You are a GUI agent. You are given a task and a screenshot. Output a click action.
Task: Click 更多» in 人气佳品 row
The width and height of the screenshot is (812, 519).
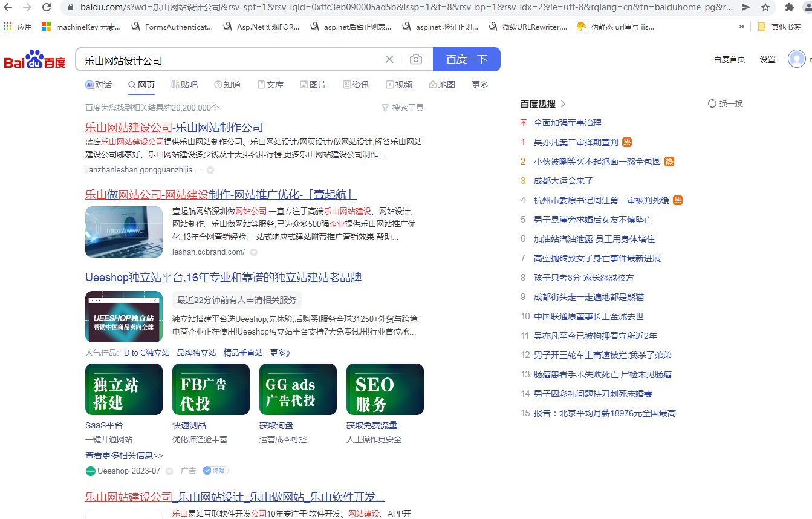click(x=281, y=353)
